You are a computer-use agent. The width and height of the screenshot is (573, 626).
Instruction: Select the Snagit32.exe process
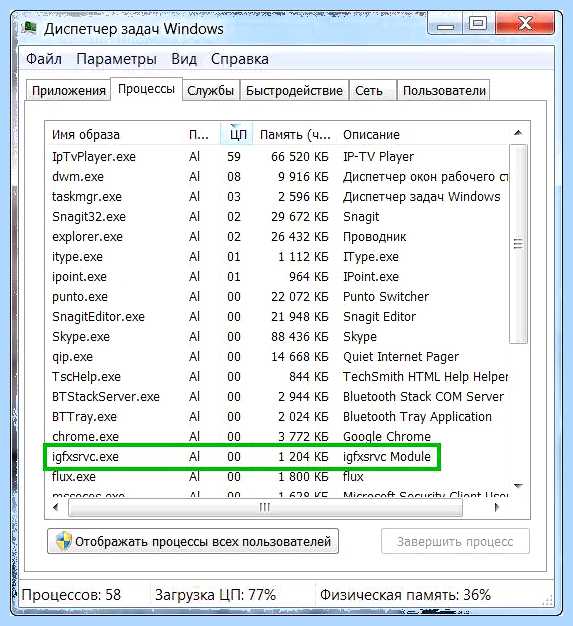(278, 216)
